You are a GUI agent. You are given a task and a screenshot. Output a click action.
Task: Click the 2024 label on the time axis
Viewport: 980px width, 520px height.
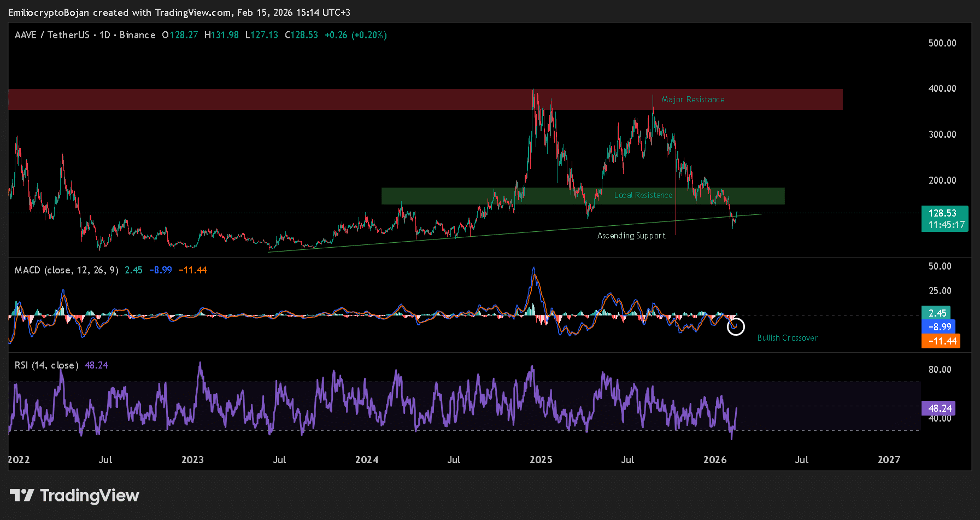(x=367, y=460)
